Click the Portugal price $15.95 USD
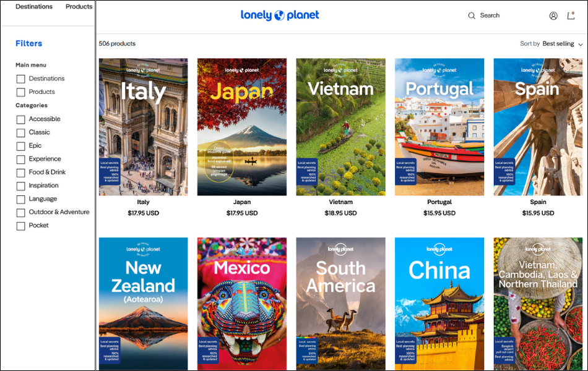 point(439,213)
